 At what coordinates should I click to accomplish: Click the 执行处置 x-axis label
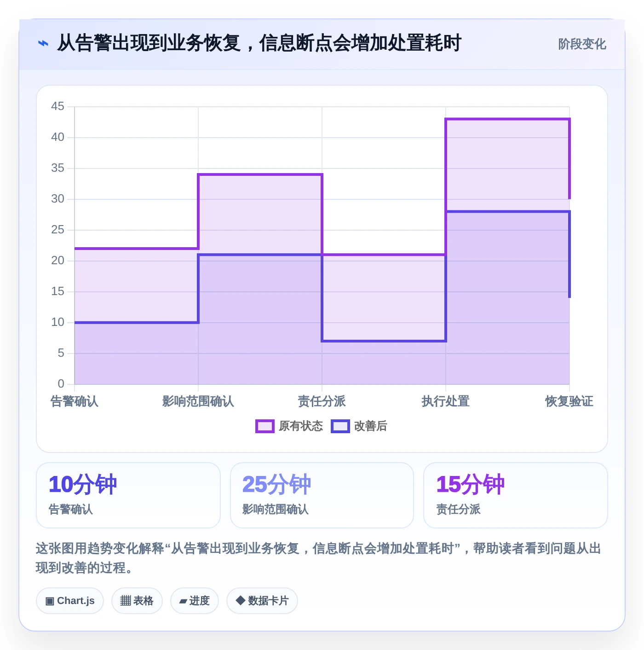pos(446,401)
